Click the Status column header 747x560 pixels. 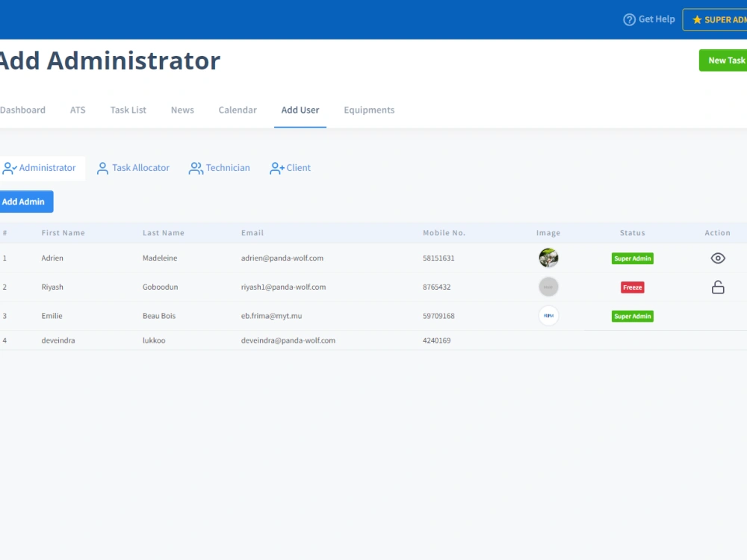(x=632, y=233)
